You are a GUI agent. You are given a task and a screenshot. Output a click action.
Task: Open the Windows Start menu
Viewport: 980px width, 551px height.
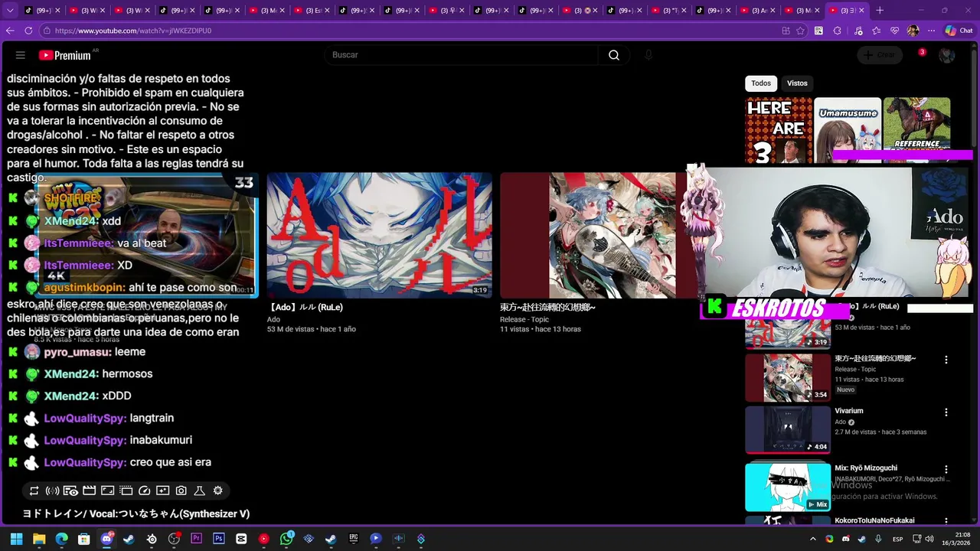(16, 539)
